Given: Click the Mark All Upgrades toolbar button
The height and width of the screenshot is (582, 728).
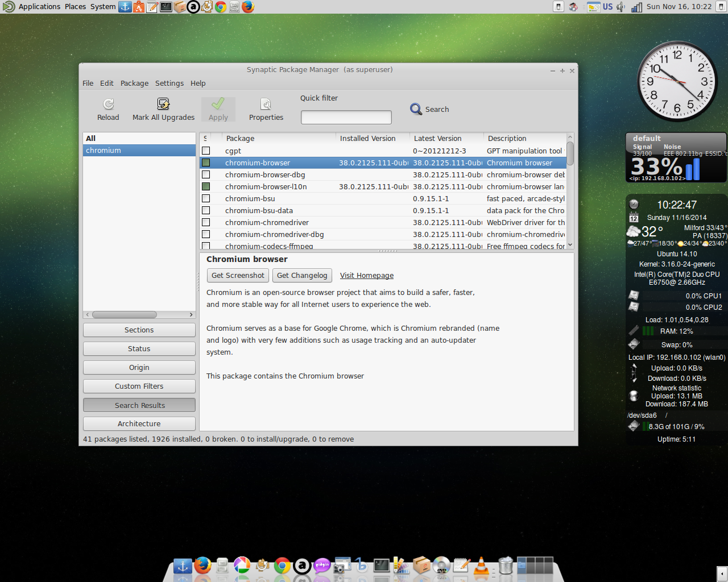Looking at the screenshot, I should click(163, 110).
